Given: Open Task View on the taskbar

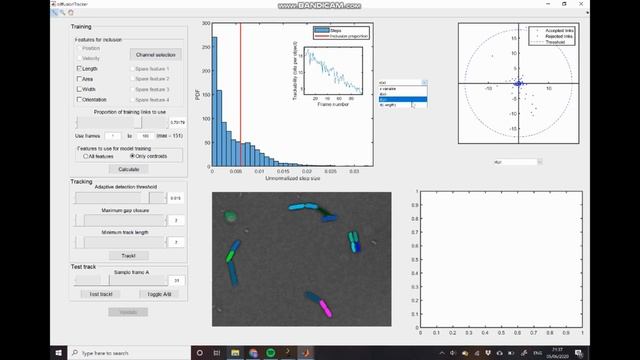Looking at the screenshot, I should click(x=217, y=353).
